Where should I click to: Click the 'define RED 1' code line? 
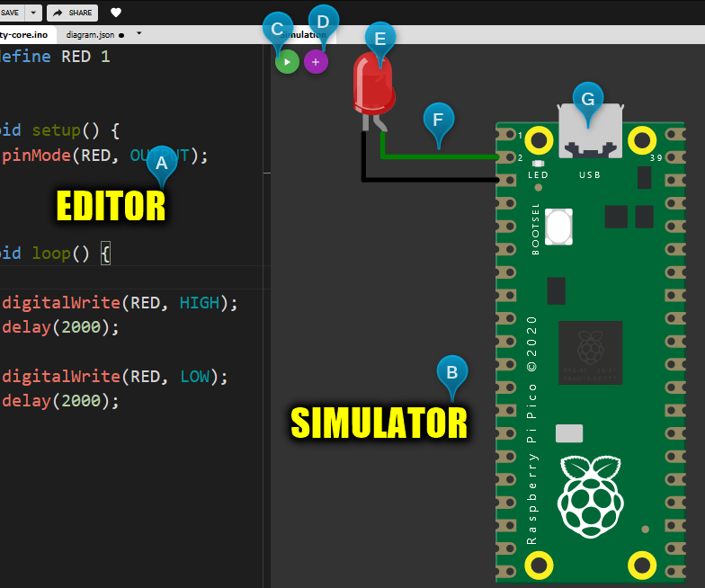55,57
